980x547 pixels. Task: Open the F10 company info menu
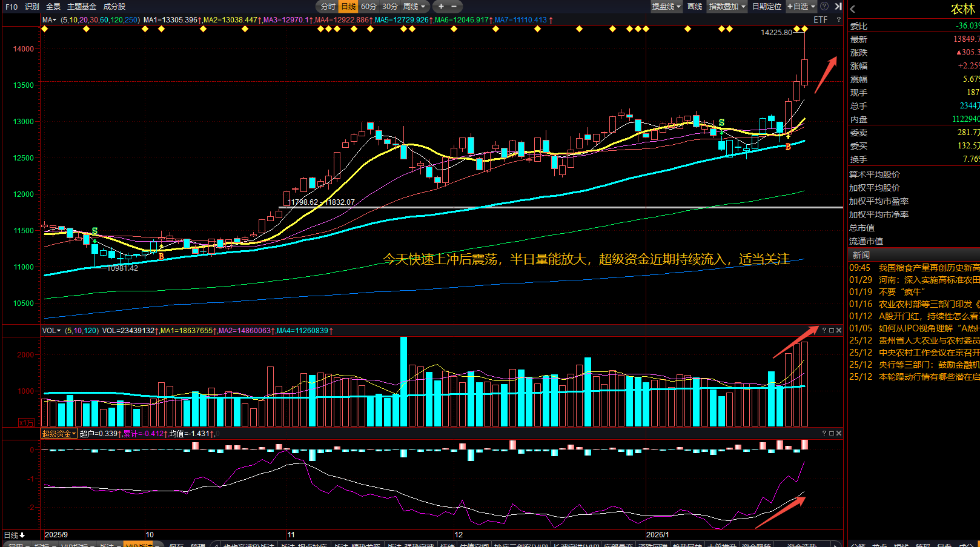[12, 7]
